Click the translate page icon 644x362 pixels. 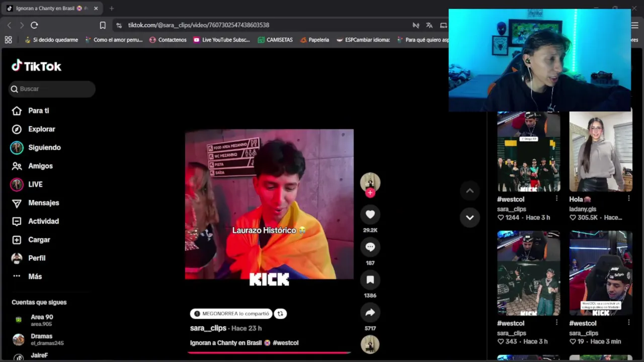click(429, 25)
